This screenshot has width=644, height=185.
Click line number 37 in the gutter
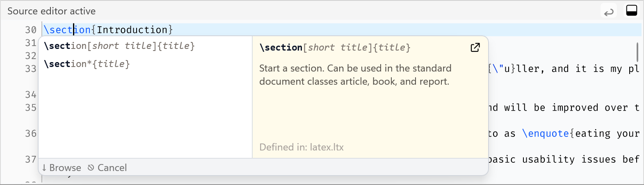click(31, 160)
